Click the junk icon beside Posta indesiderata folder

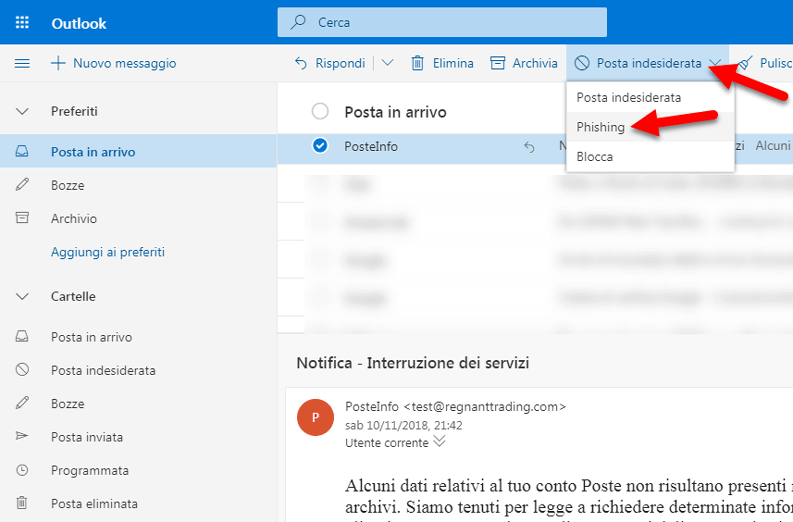tap(22, 370)
